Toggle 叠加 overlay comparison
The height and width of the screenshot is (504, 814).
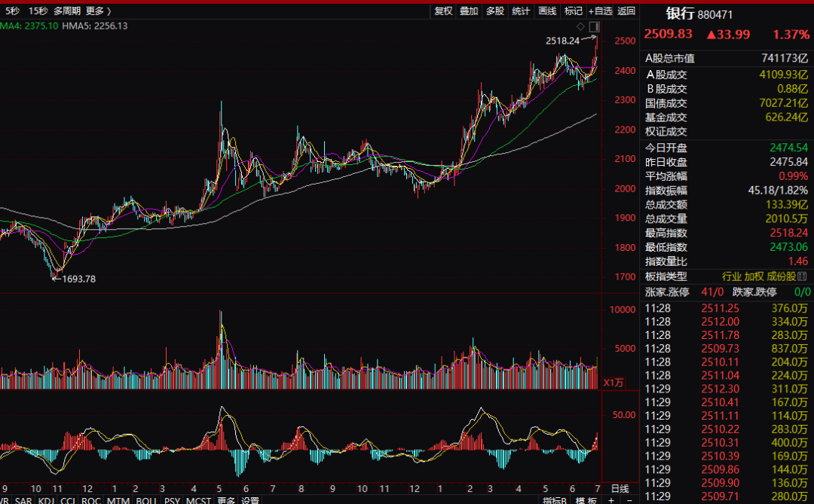point(469,11)
